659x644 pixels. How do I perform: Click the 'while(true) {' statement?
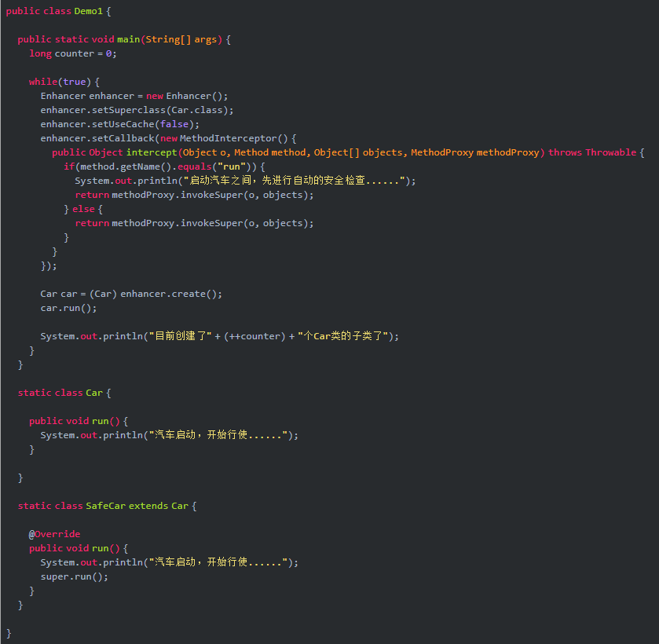(64, 82)
